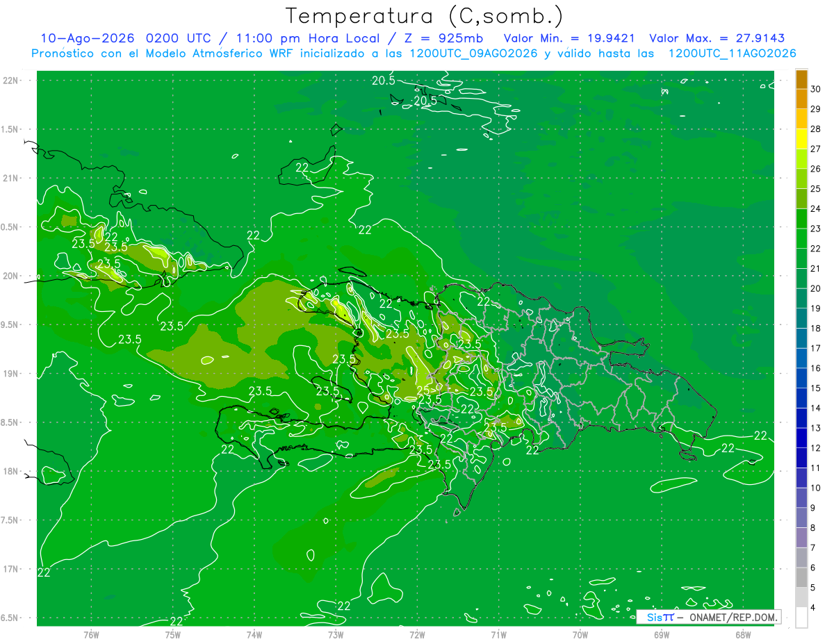Click the '19N' latitude axis label

coord(10,374)
